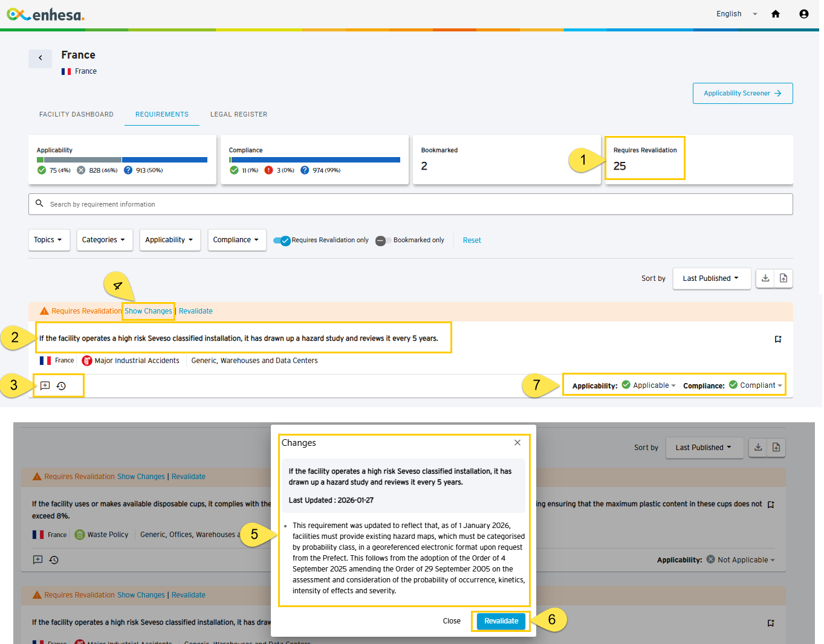The image size is (824, 644).
Task: Change the Compliant status dropdown
Action: (756, 385)
